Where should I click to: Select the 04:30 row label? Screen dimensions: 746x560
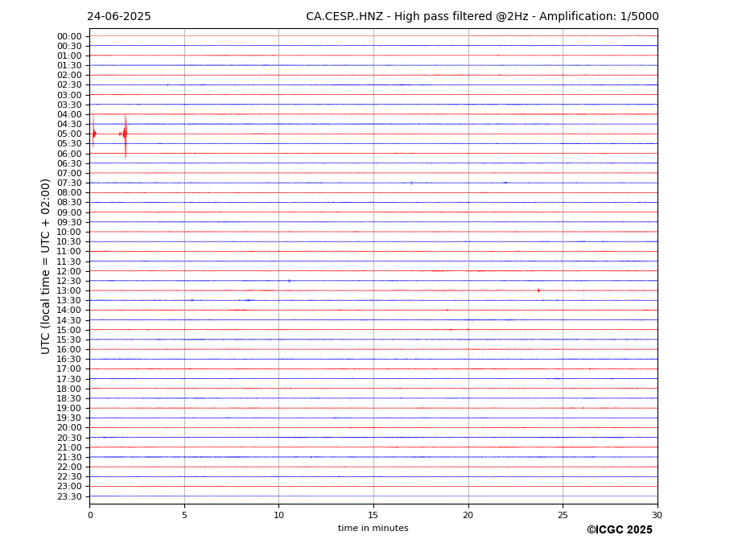click(x=69, y=125)
